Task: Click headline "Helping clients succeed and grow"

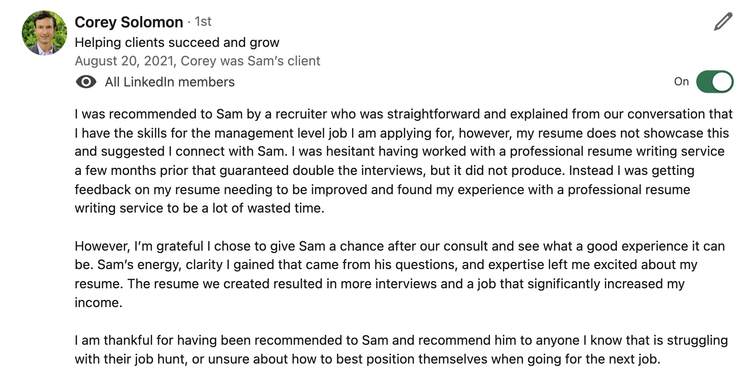Action: pos(177,43)
